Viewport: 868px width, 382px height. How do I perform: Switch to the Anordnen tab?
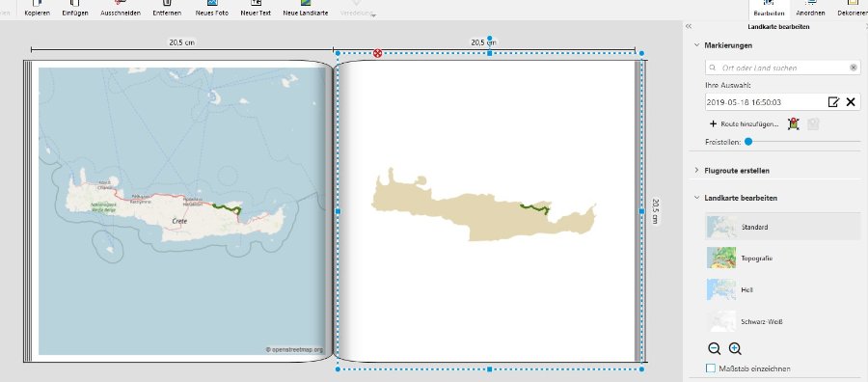810,9
